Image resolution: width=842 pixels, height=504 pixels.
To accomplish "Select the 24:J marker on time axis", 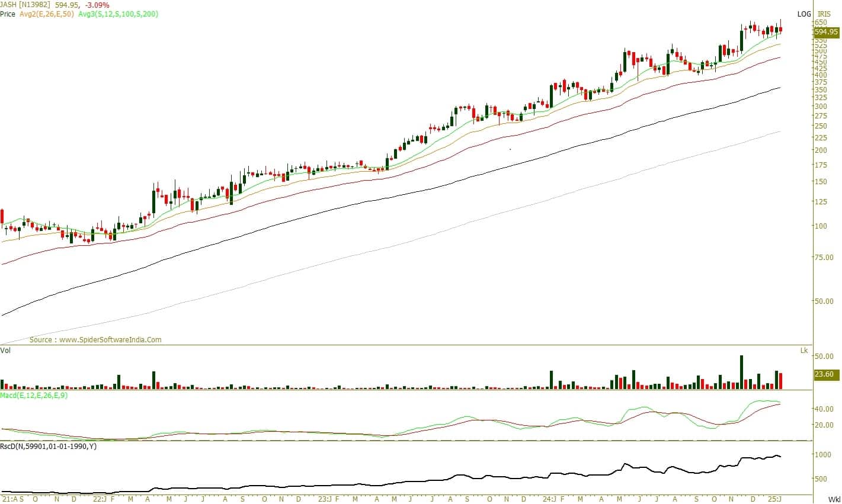I will 550,499.
